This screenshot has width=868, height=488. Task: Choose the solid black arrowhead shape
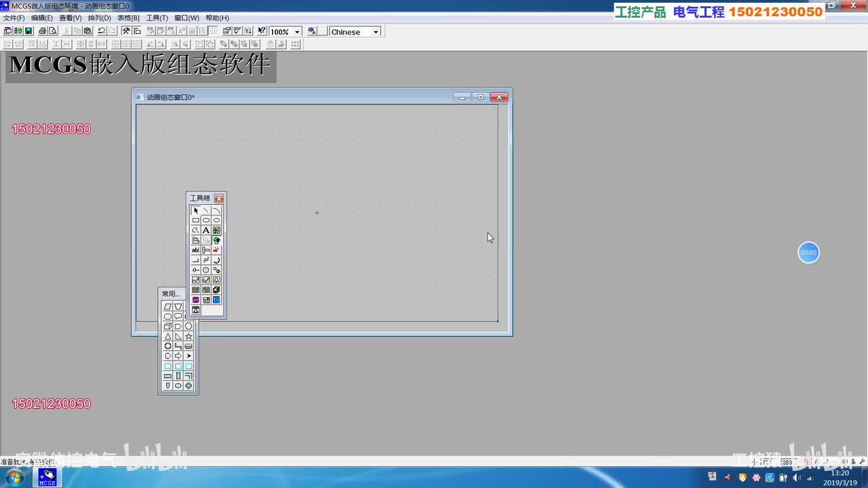pos(189,356)
